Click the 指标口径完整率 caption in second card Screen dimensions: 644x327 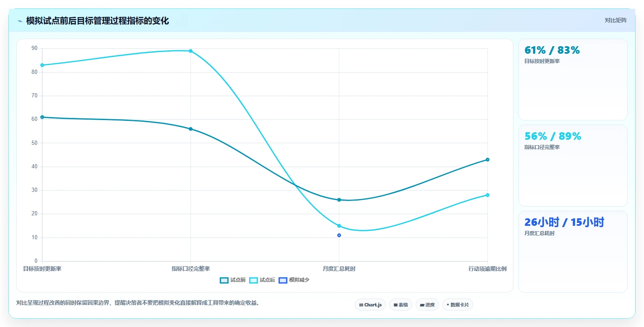(542, 147)
